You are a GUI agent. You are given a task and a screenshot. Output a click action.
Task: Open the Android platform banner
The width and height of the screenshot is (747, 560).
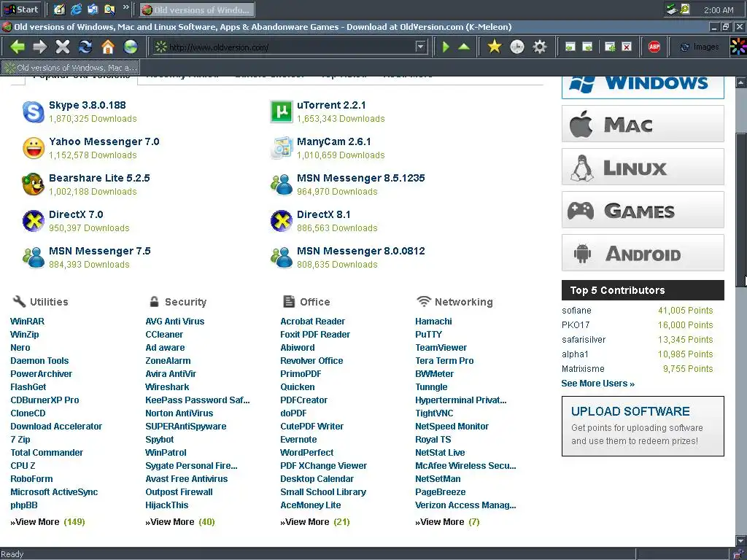click(x=643, y=253)
